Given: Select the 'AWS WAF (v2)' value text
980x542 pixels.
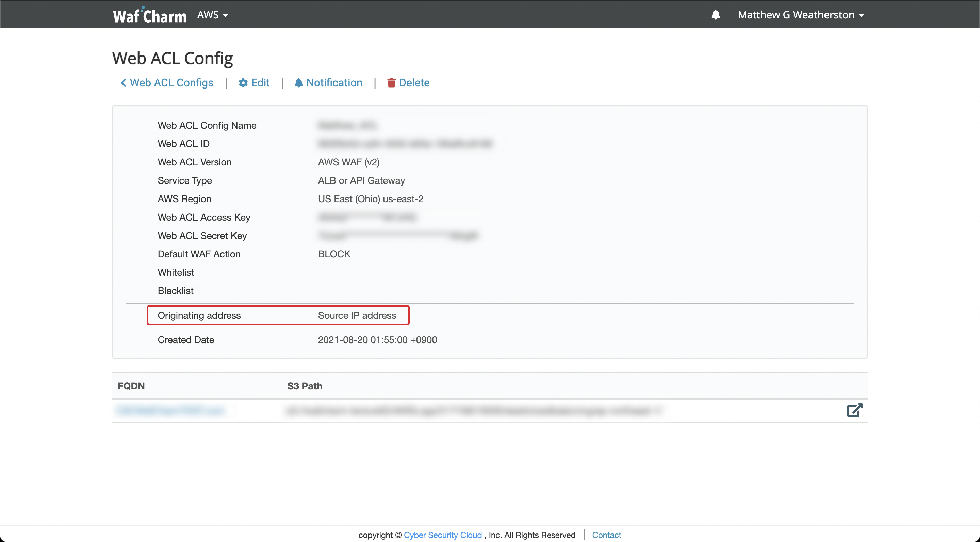Looking at the screenshot, I should (x=349, y=162).
